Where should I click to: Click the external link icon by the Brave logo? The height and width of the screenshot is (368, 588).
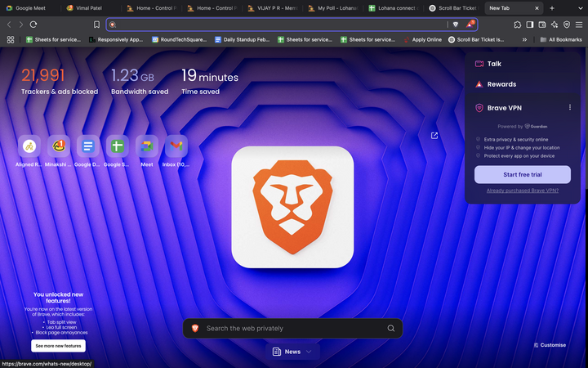[x=434, y=136]
